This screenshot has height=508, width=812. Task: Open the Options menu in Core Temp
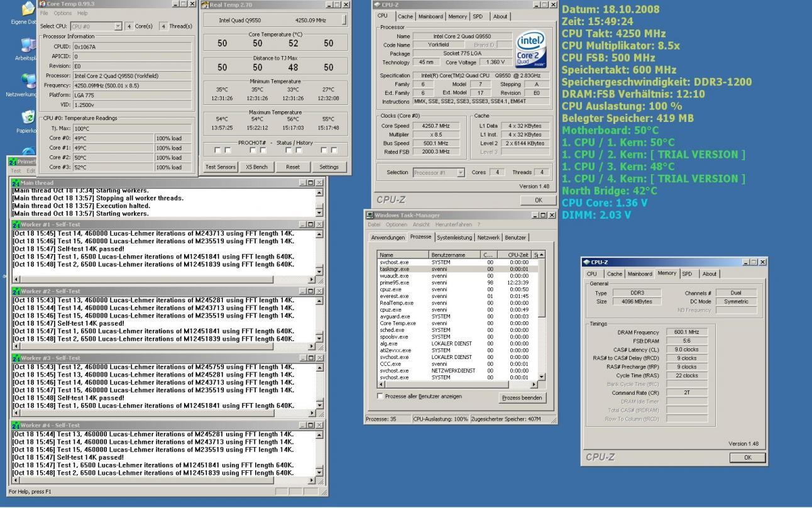(x=63, y=13)
